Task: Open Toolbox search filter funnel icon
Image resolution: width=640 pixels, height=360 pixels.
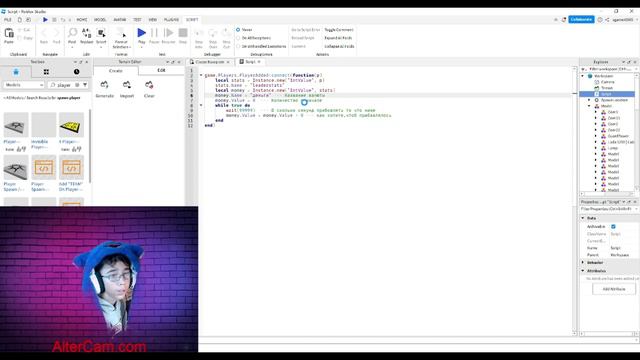Action: pos(85,85)
